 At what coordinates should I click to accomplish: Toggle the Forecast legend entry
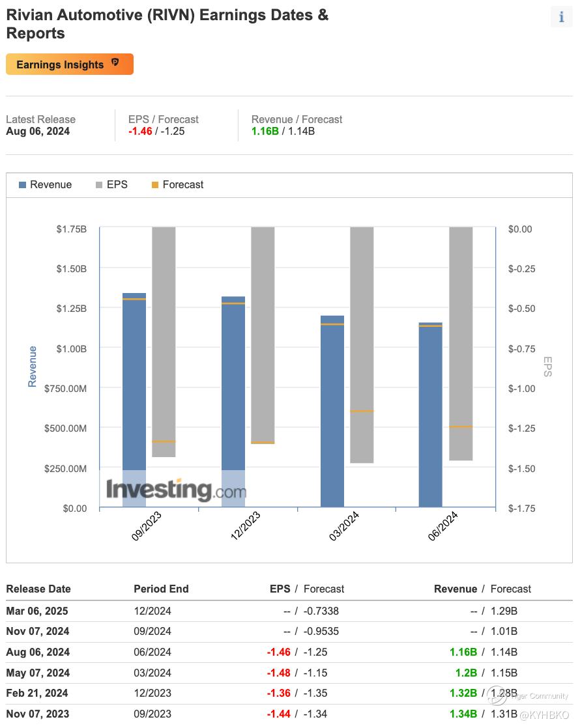pos(177,185)
